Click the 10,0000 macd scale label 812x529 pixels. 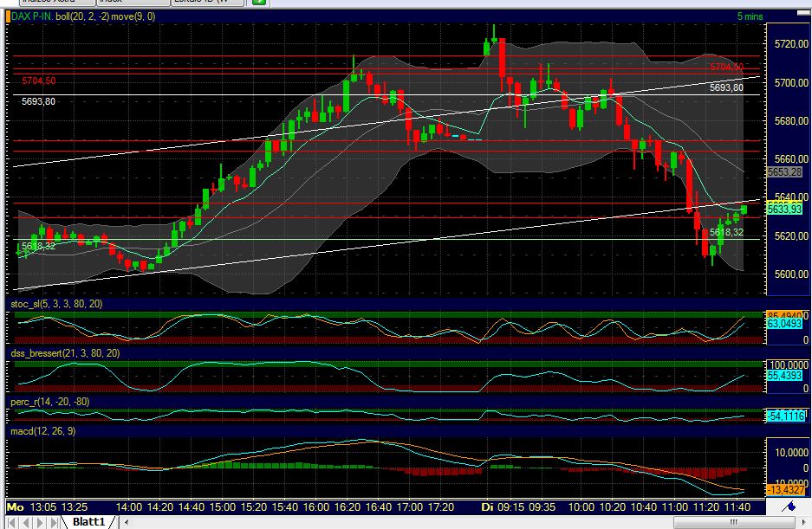792,453
